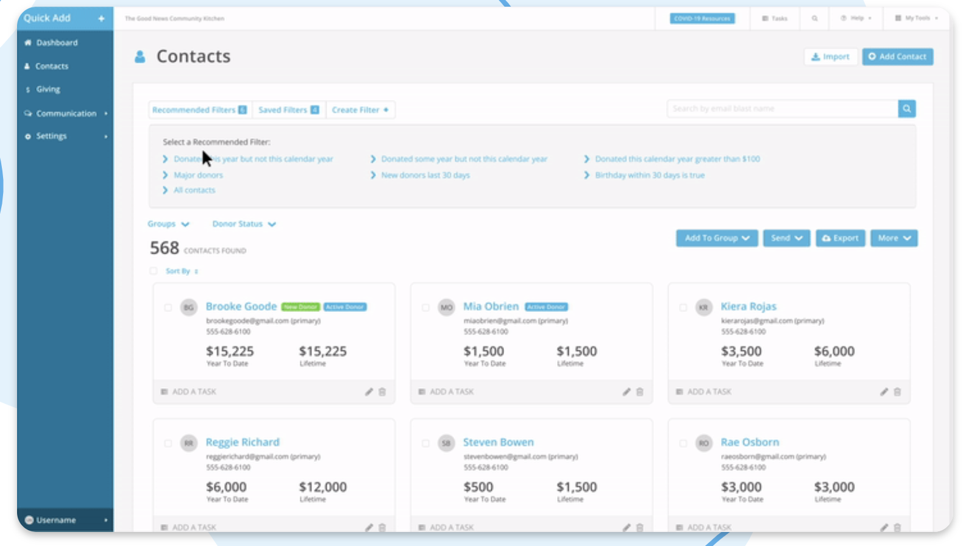The width and height of the screenshot is (980, 546).
Task: Apply New donors last 30 days filter
Action: pyautogui.click(x=425, y=175)
